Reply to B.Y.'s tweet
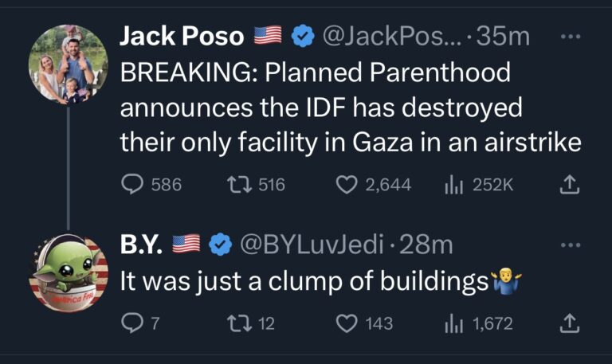Screen dimensions: 612x364 (129, 324)
